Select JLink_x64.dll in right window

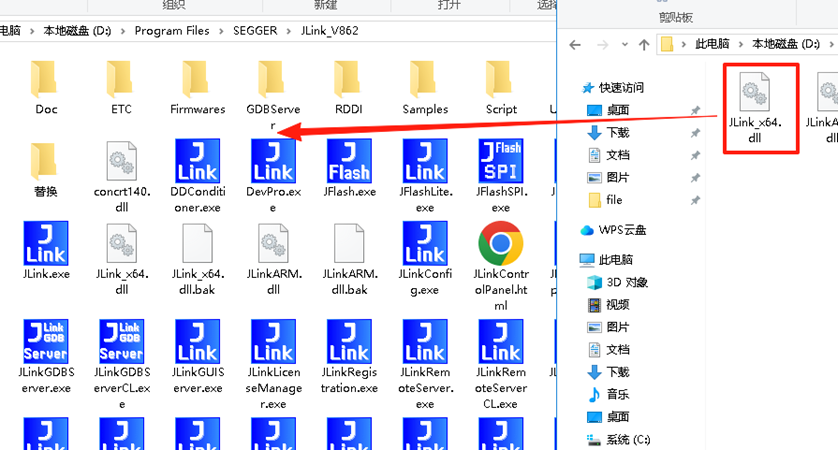coord(755,92)
